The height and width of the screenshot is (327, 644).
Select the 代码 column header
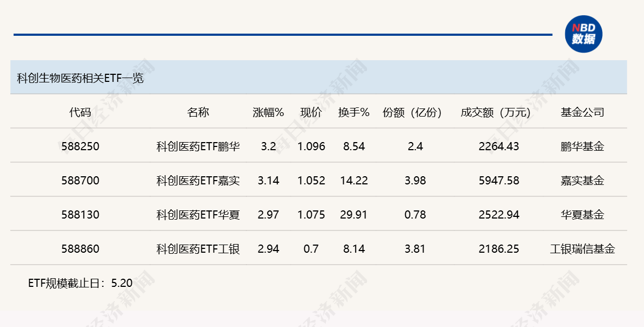pos(80,112)
